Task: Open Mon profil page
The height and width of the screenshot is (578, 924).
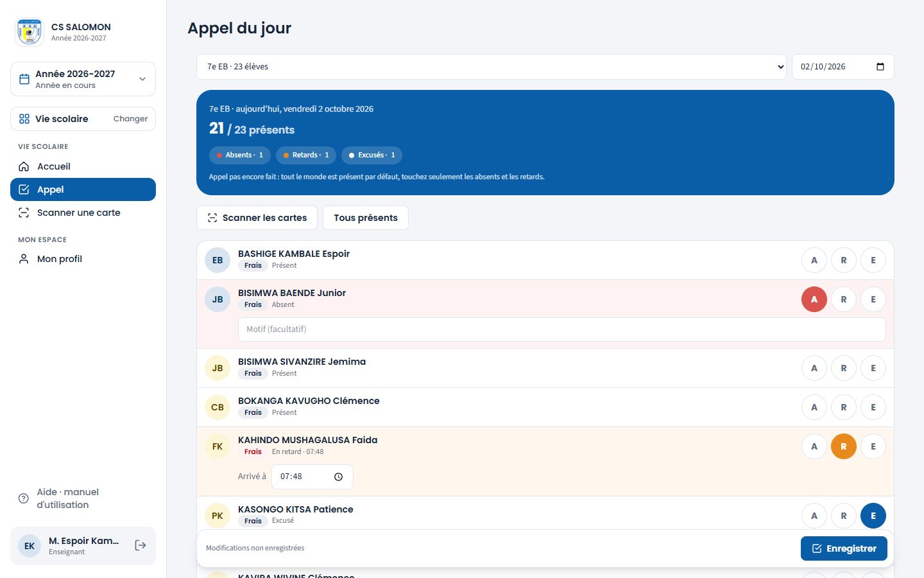Action: click(x=83, y=259)
